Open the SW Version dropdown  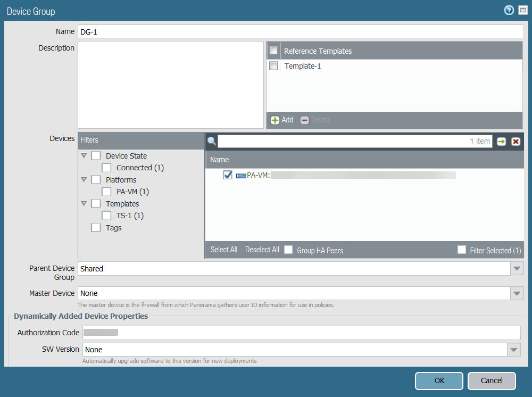coord(514,350)
